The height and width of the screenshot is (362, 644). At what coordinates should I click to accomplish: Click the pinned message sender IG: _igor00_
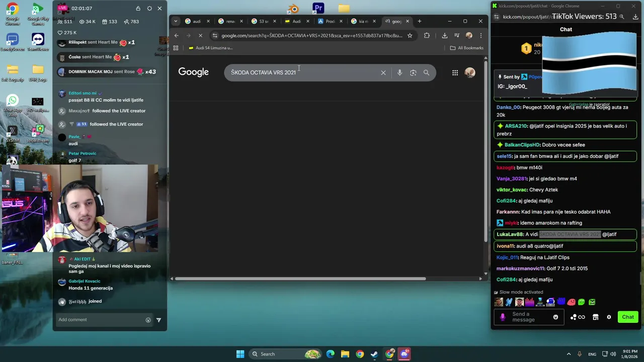(512, 86)
